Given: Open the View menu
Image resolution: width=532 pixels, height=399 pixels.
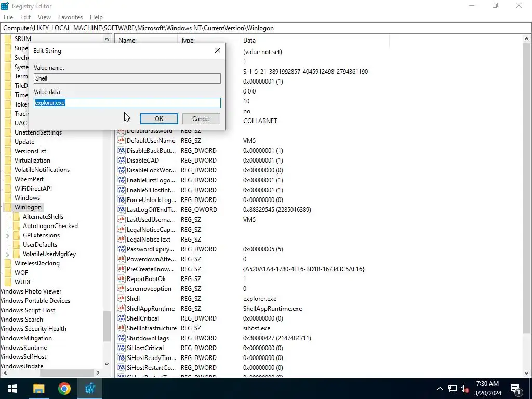Looking at the screenshot, I should pos(44,17).
